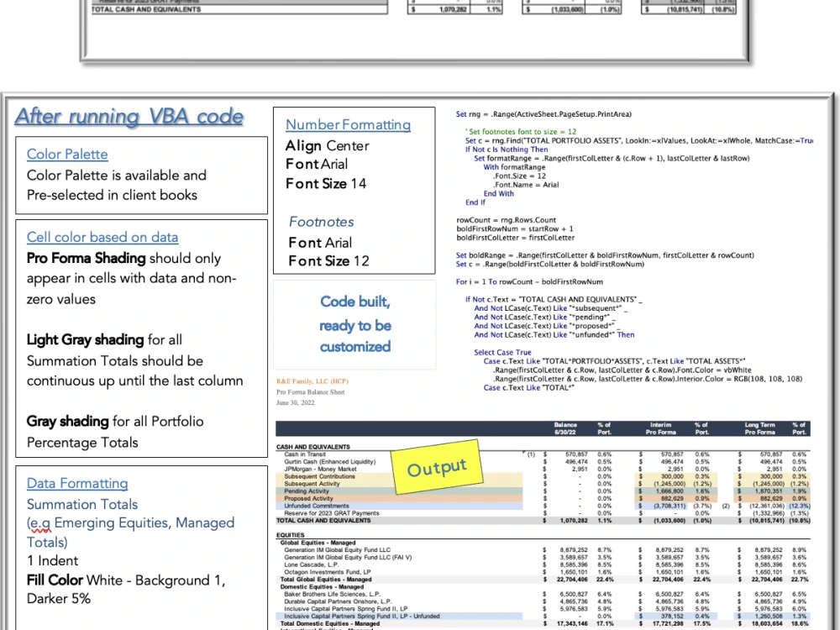
Task: Click the "Balance 6/30/22" column header
Action: [565, 428]
